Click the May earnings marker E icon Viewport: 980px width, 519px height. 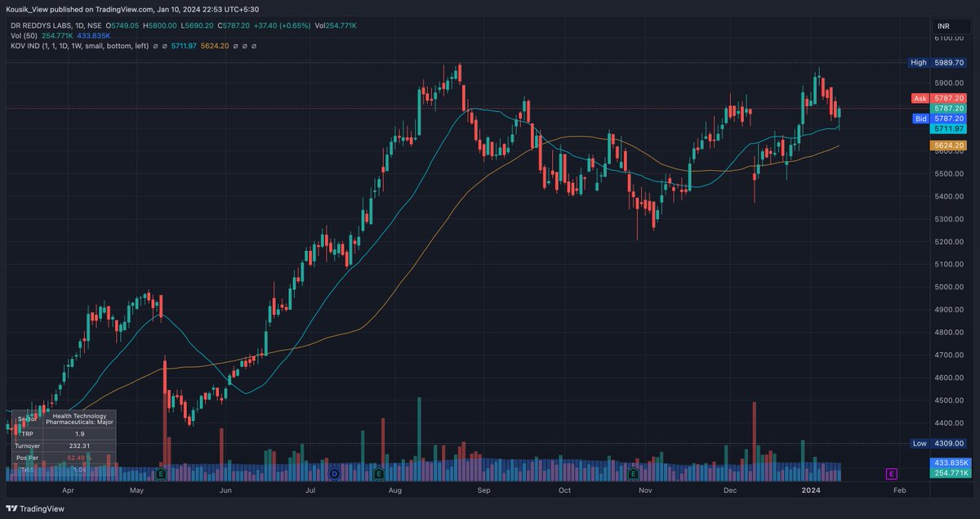coord(161,473)
